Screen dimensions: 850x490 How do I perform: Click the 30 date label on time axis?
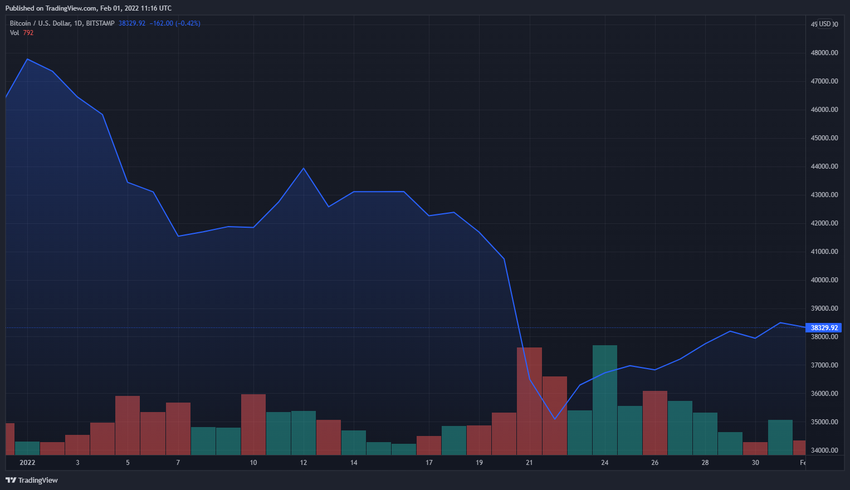pyautogui.click(x=755, y=463)
